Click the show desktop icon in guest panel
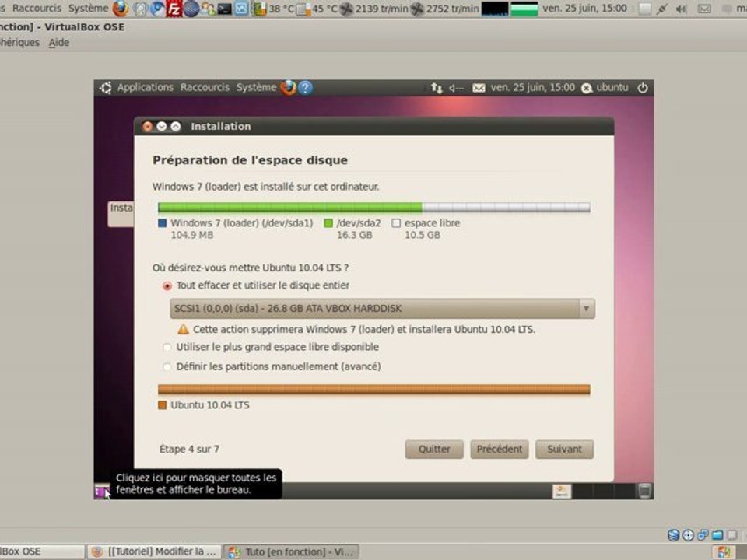 click(x=101, y=491)
